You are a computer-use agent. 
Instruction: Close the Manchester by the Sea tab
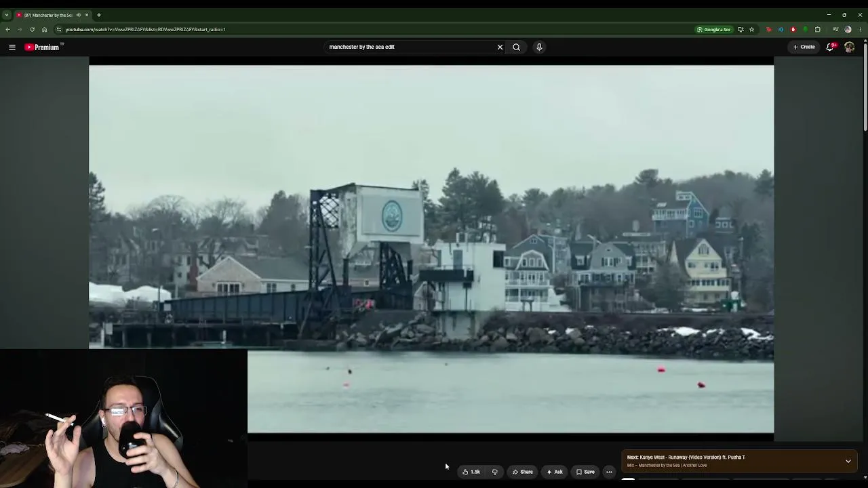87,15
